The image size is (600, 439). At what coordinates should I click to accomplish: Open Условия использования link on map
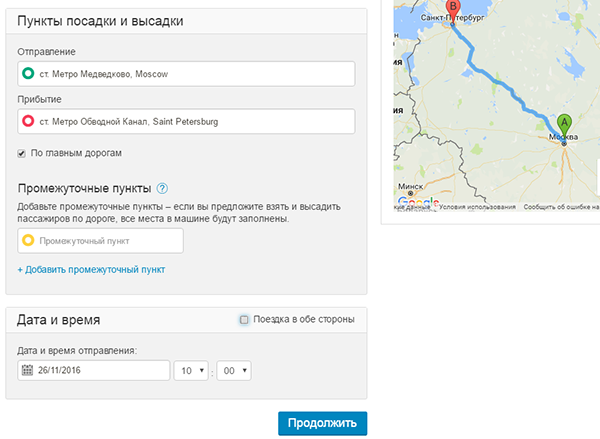tap(478, 207)
